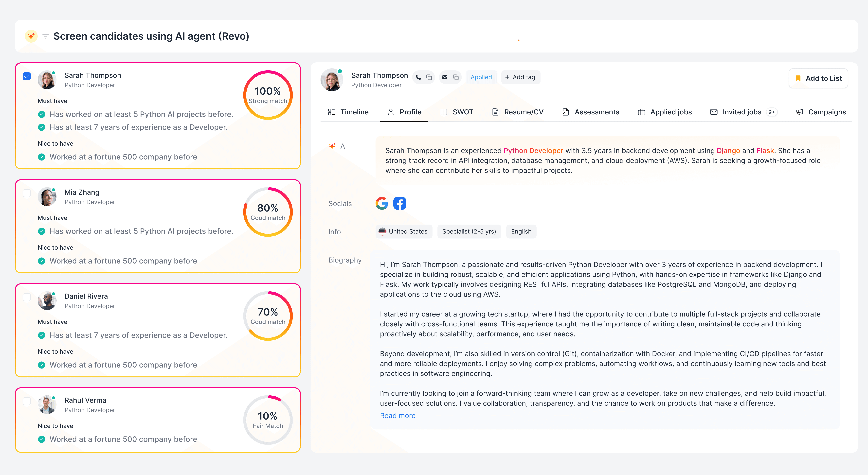Click Rahul Verma's 10% Fair Match ring
This screenshot has height=475, width=868.
pos(268,420)
